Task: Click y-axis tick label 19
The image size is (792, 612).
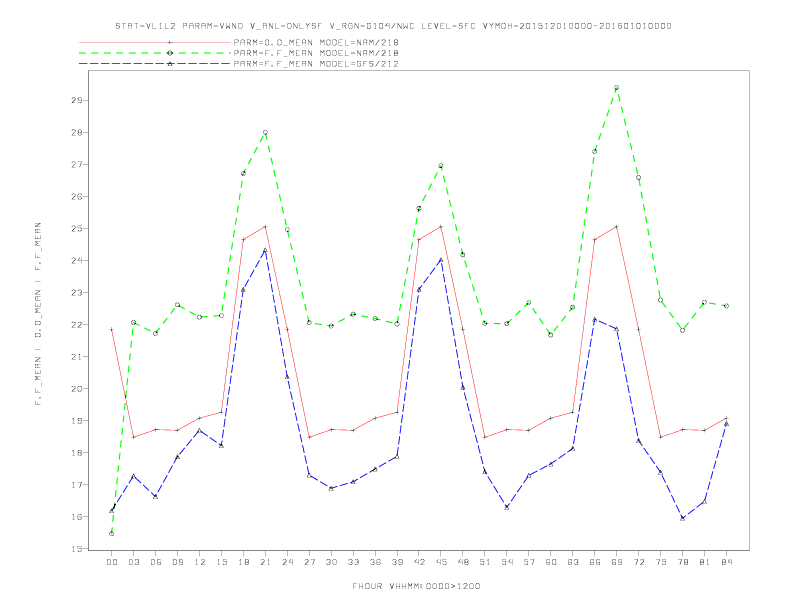Action: pyautogui.click(x=76, y=421)
